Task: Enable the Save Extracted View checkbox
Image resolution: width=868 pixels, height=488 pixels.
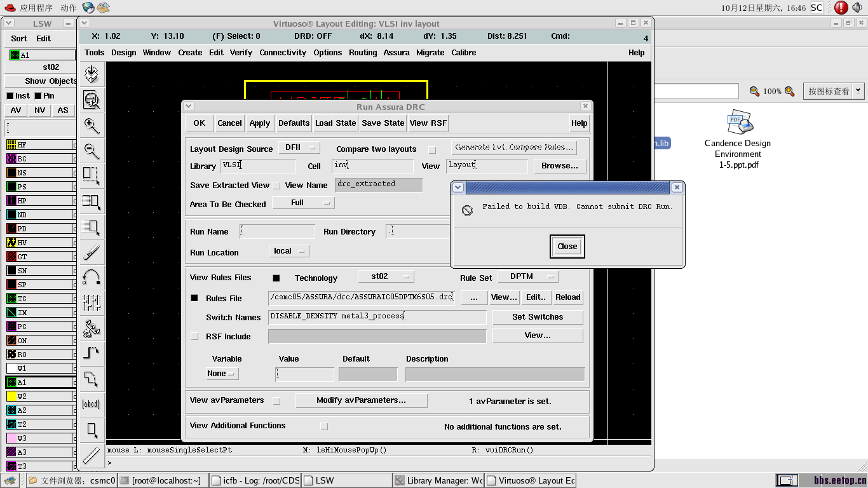Action: click(x=276, y=186)
